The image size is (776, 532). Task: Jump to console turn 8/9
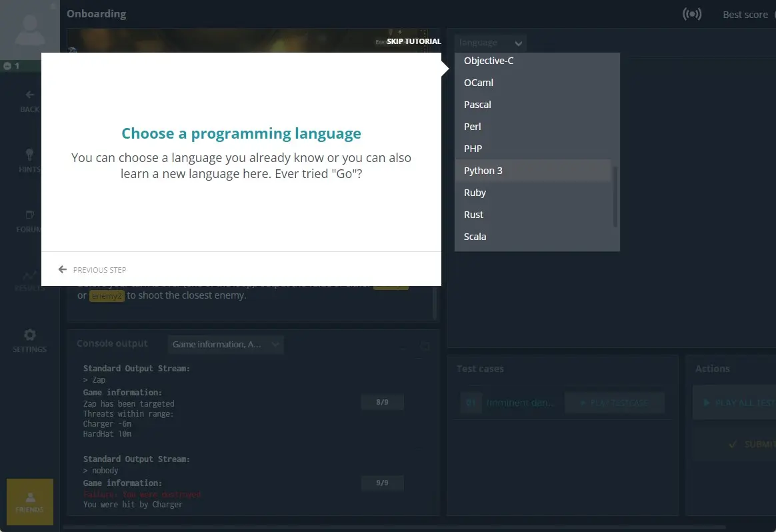point(382,402)
